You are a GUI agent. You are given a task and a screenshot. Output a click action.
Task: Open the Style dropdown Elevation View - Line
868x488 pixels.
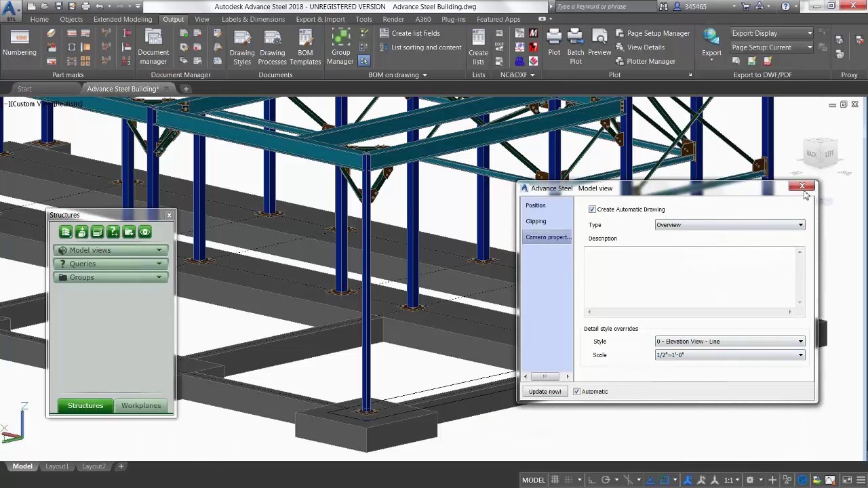730,342
